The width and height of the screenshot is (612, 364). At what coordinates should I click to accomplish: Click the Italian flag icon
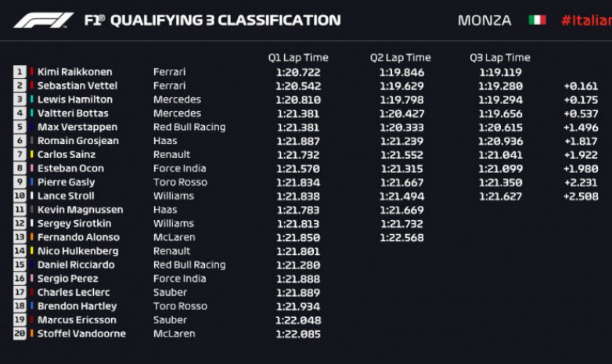pyautogui.click(x=537, y=20)
